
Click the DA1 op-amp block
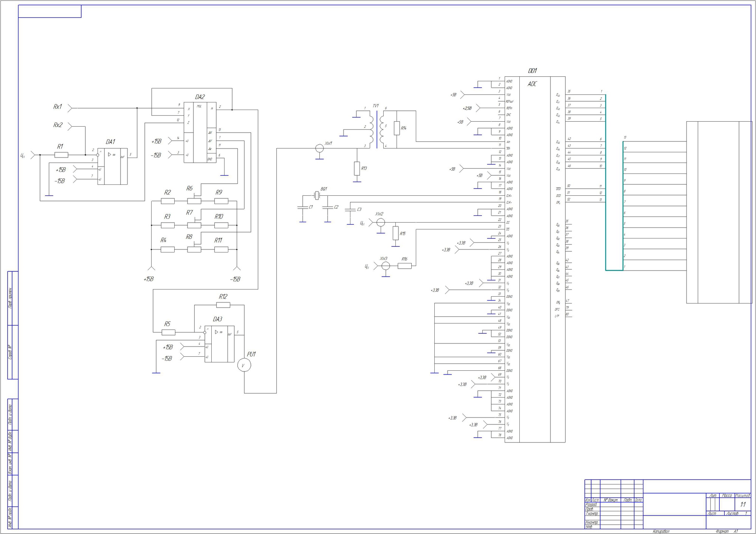point(112,166)
